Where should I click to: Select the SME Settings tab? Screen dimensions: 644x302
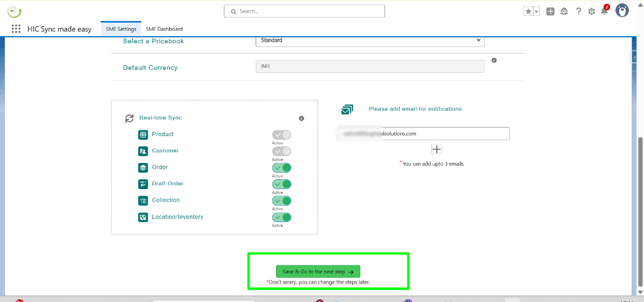[121, 29]
